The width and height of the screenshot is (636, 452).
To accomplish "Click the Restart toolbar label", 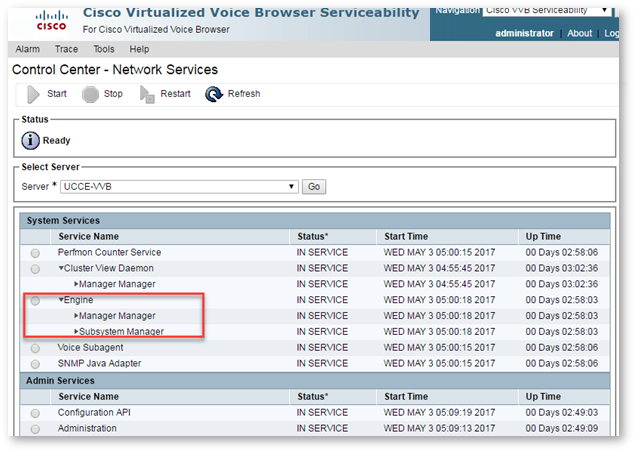I will (x=175, y=94).
